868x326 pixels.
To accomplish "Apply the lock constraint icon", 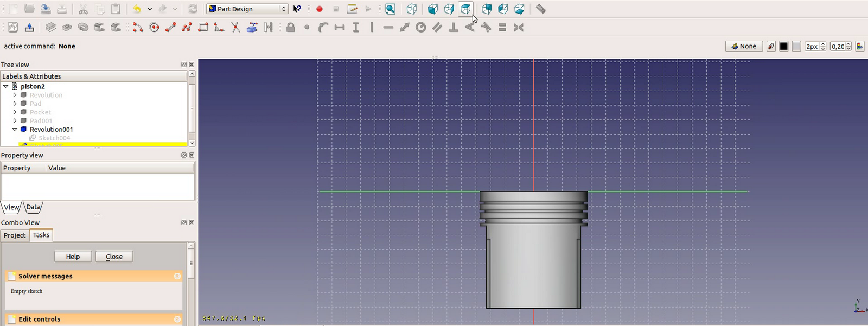I will (291, 28).
